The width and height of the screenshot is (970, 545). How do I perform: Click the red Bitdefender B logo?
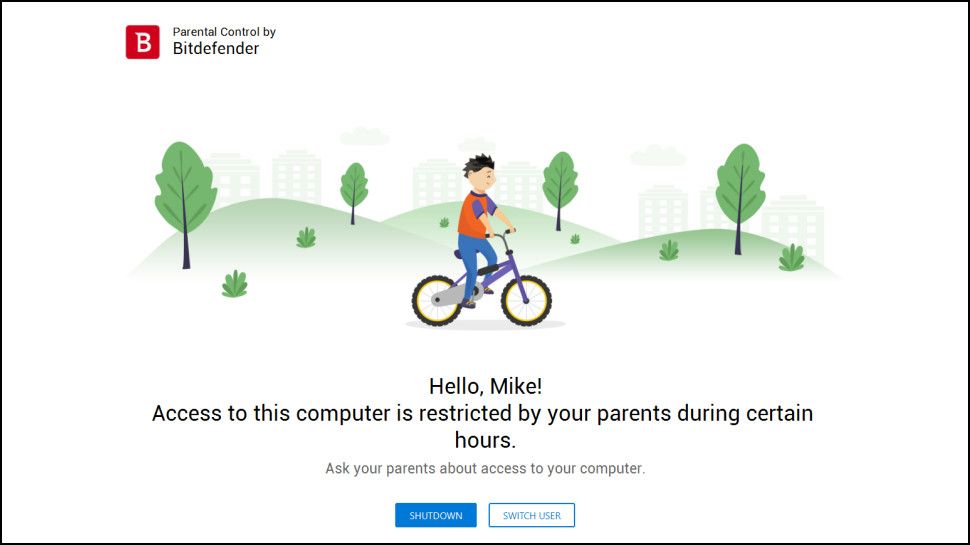point(142,42)
